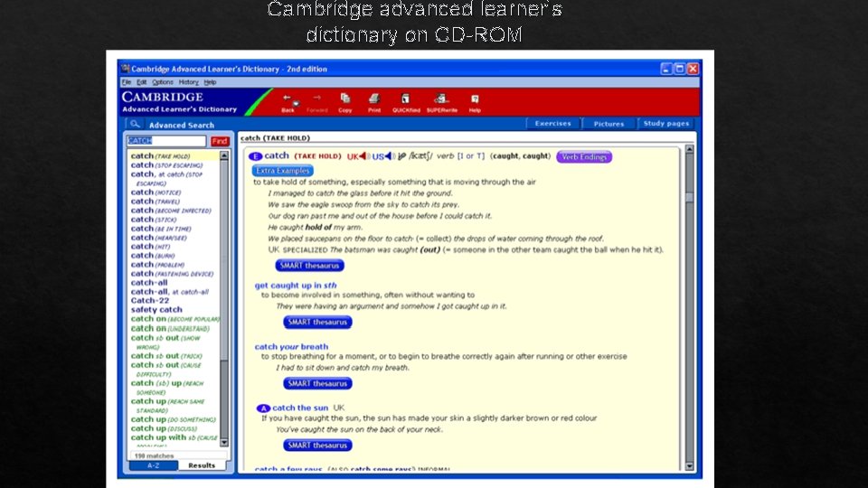This screenshot has height=488, width=868.
Task: Open the Edit menu
Action: (142, 82)
